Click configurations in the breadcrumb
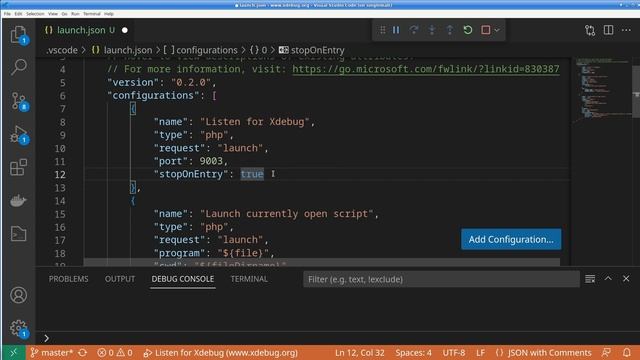The width and height of the screenshot is (640, 360). coord(207,50)
